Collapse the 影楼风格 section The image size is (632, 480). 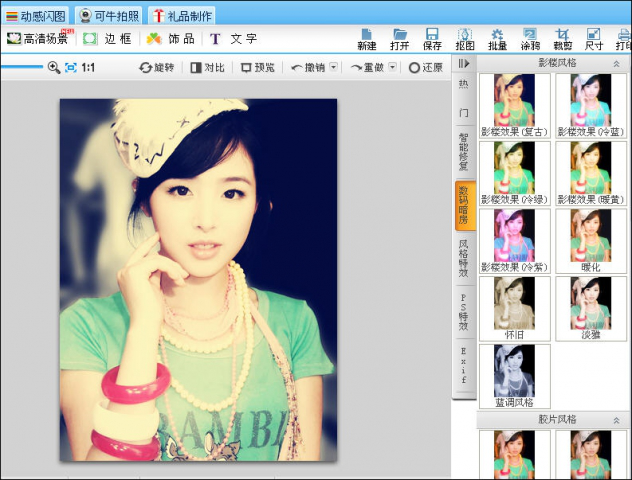tap(616, 64)
